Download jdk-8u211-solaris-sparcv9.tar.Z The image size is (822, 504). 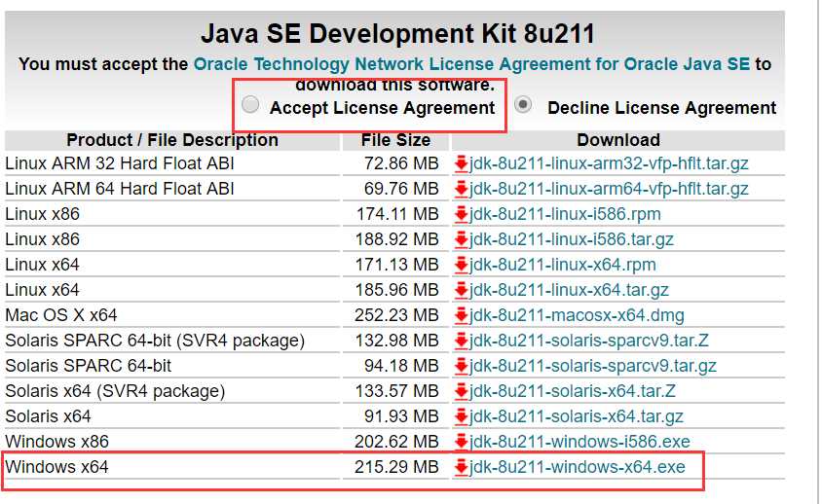tap(588, 341)
